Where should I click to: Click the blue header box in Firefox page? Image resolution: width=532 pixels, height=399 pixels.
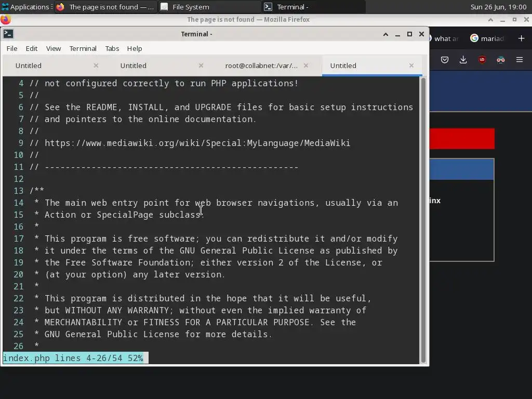coord(462,169)
